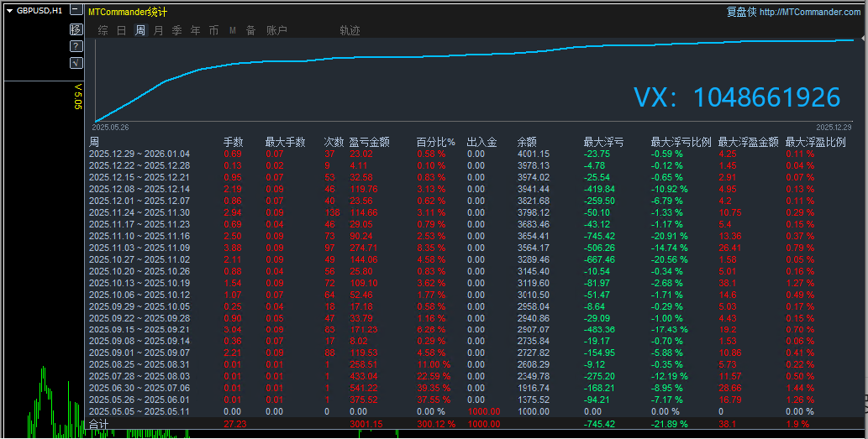The image size is (868, 439).
Task: Click the 轨迹 trajectory tab
Action: point(350,30)
